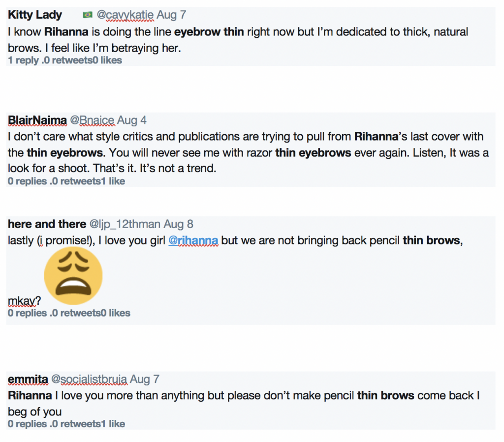This screenshot has width=504, height=442.
Task: Click the Aug 4 timestamp
Action: (x=132, y=120)
